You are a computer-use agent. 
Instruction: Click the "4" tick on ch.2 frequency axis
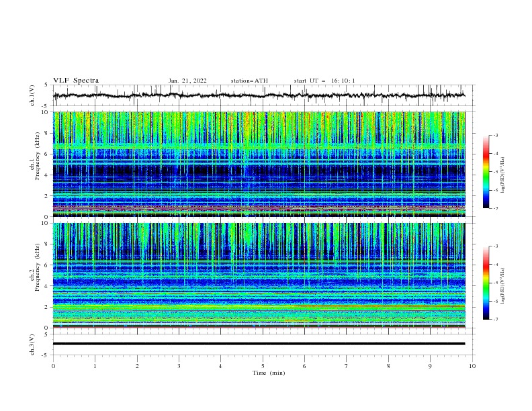[x=48, y=286]
